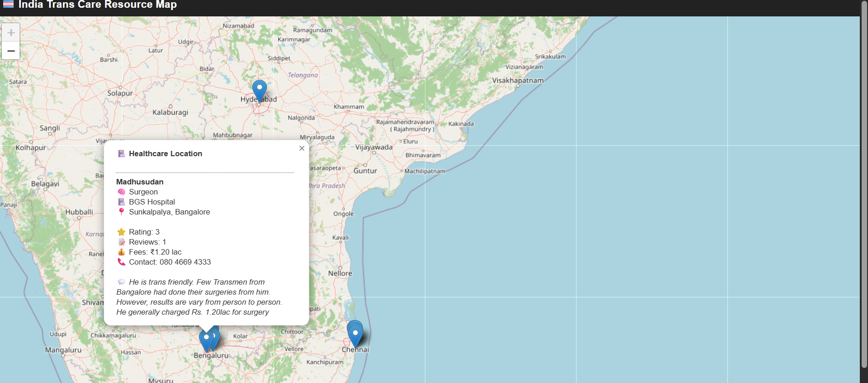Click the Kakinada city label
This screenshot has height=383, width=868.
pyautogui.click(x=461, y=123)
